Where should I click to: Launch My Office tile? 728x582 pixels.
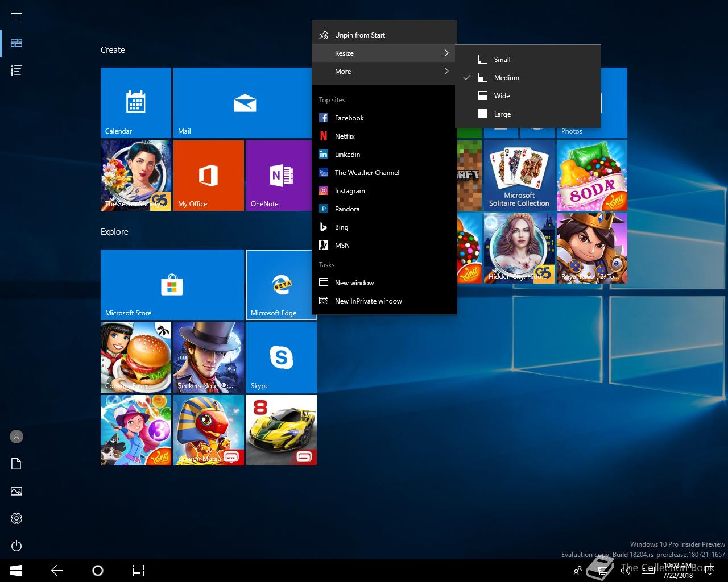(209, 176)
